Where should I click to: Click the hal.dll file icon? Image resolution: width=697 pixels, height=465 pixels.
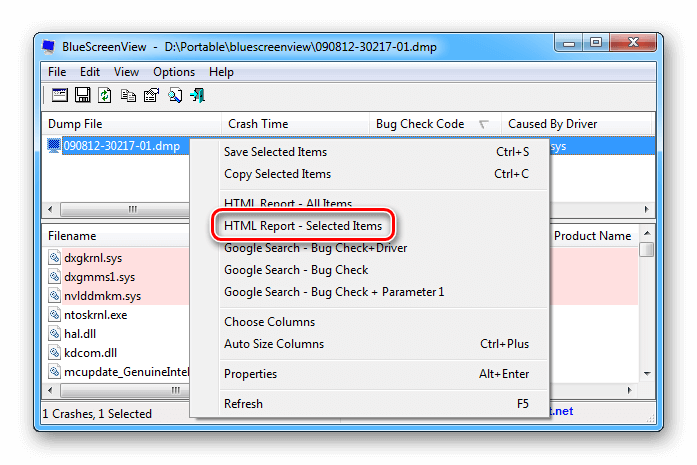pos(55,333)
